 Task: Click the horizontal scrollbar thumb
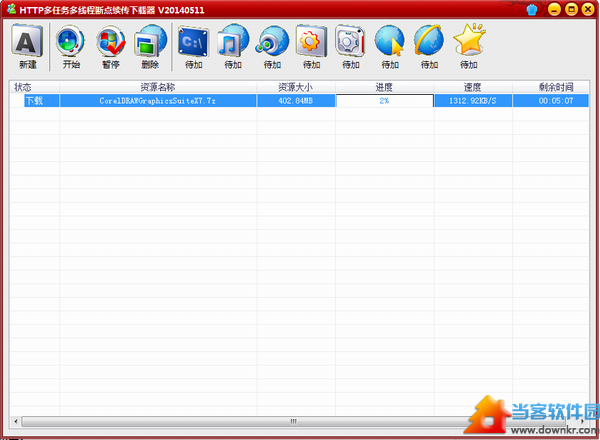[x=293, y=421]
